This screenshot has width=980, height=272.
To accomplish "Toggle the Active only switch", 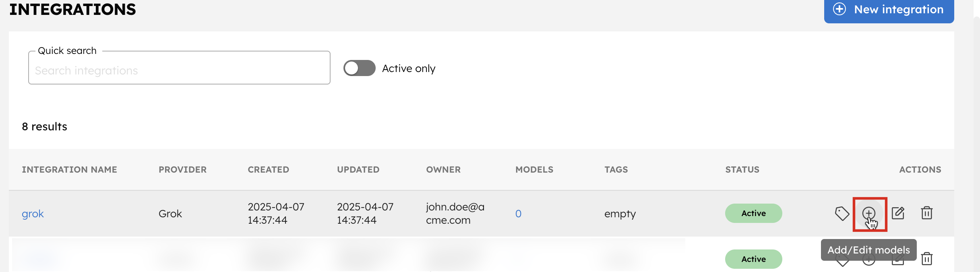I will (x=360, y=68).
